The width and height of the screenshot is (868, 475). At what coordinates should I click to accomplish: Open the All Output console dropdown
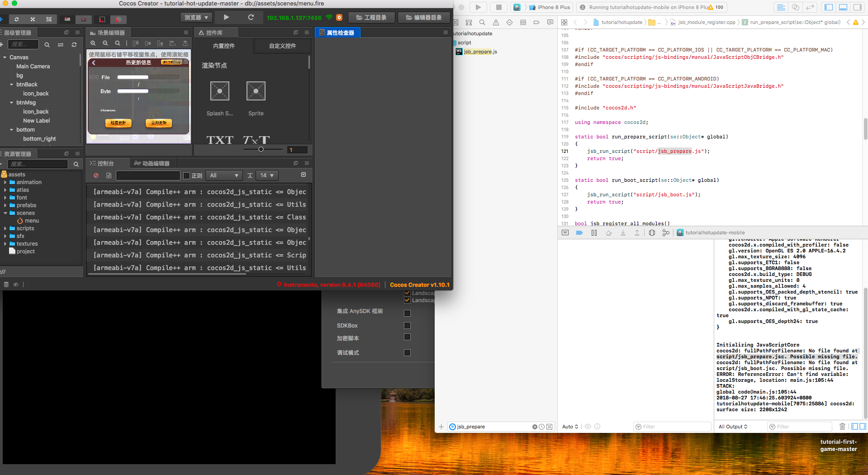pyautogui.click(x=733, y=427)
